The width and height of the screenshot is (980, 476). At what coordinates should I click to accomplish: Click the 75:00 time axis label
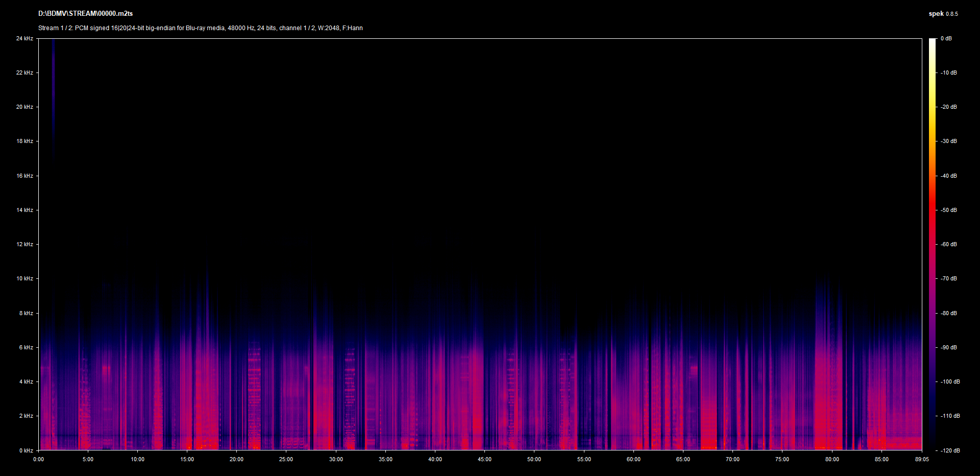click(x=782, y=459)
